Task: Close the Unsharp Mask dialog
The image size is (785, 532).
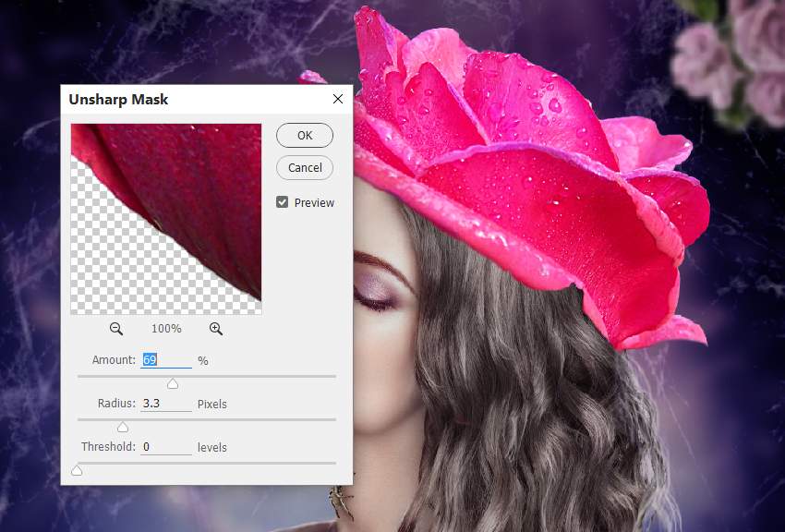Action: (x=338, y=99)
